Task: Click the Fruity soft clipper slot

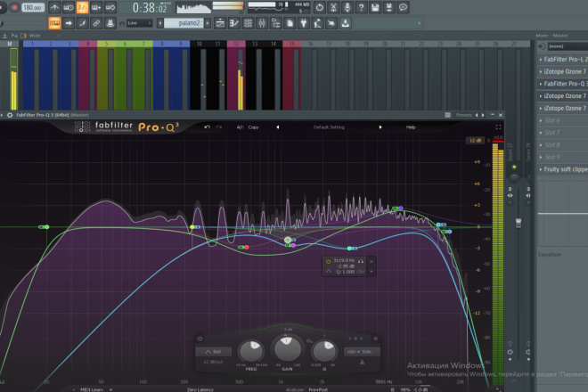Action: 562,169
